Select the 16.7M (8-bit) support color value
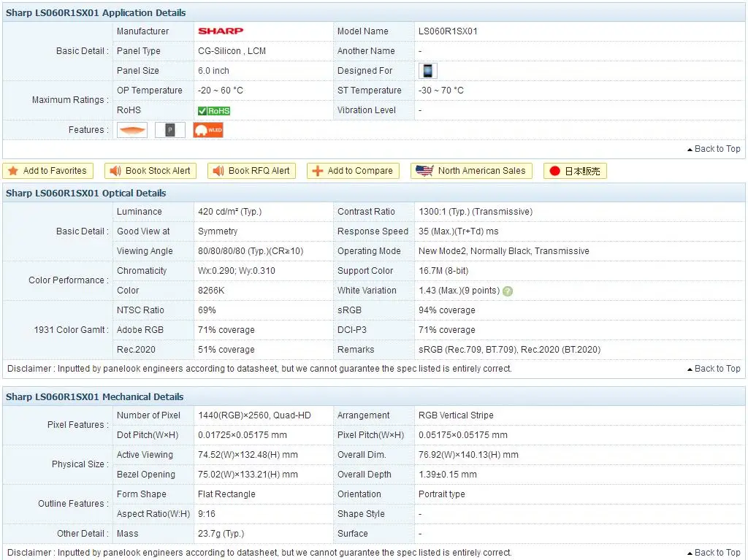 (443, 271)
